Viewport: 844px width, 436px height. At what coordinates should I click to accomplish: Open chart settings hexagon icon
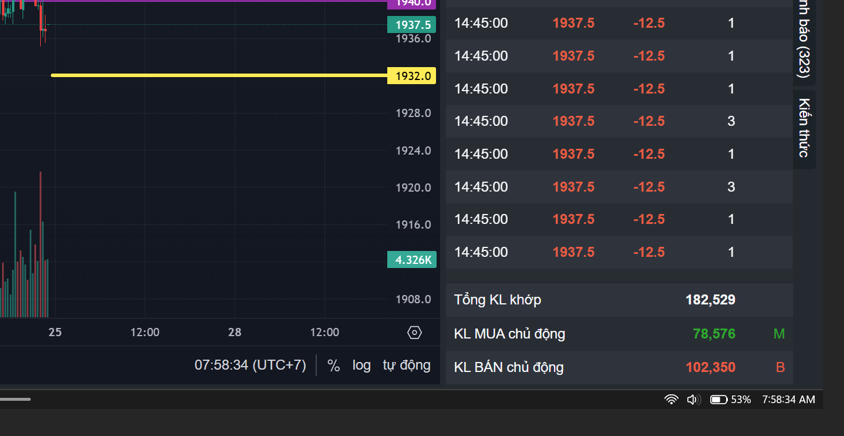(414, 333)
